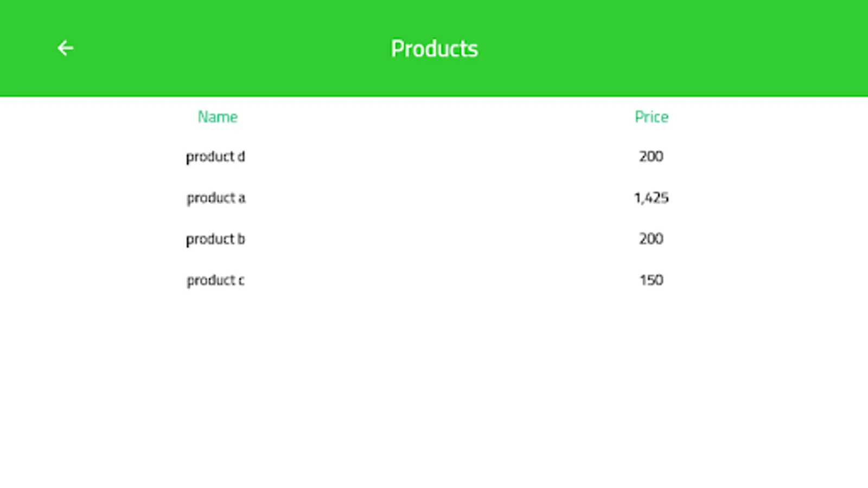Tap the back arrow icon

click(x=66, y=48)
